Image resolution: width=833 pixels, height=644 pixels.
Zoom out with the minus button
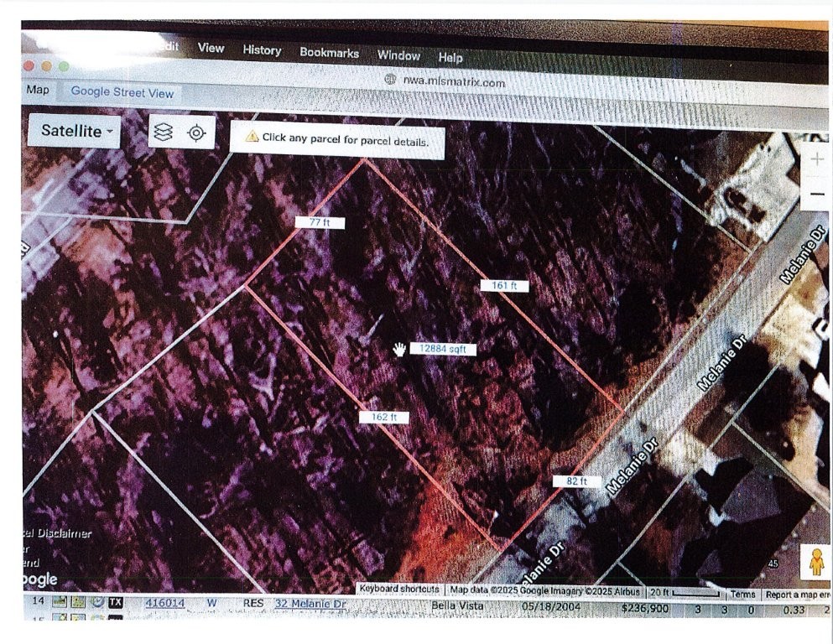[x=817, y=195]
